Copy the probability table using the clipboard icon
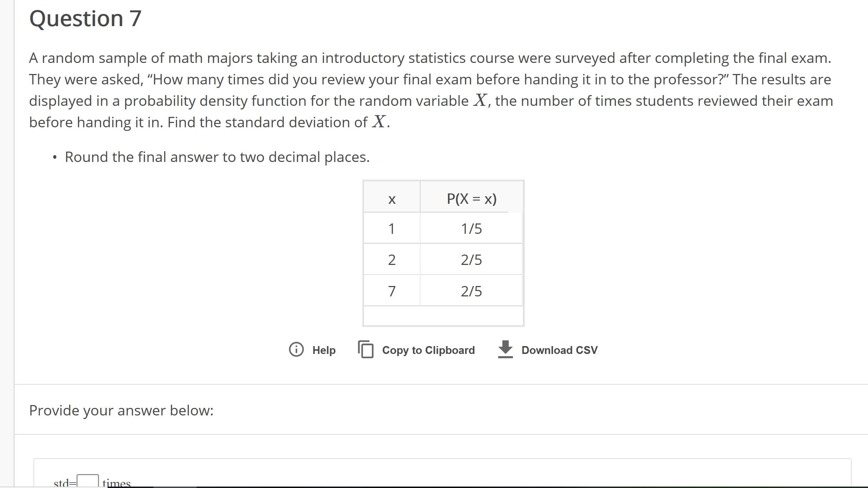 (366, 350)
